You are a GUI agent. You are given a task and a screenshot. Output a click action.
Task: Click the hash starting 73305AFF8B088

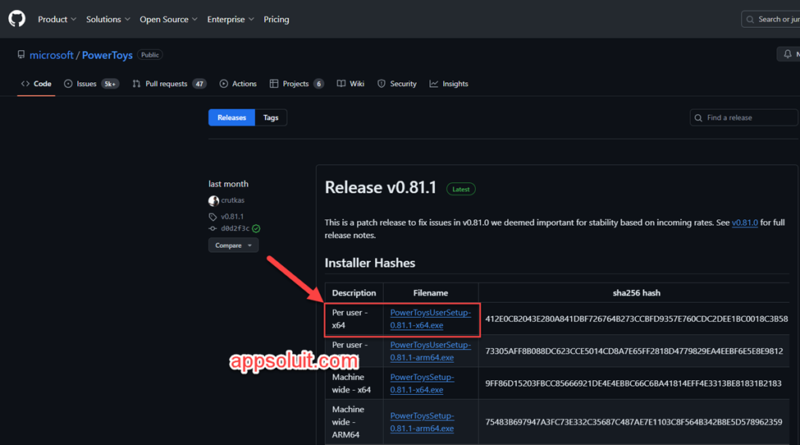(634, 351)
